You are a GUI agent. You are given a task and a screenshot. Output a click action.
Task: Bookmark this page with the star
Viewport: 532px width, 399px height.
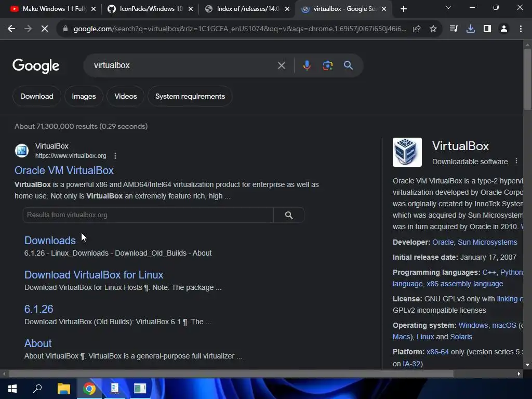[433, 29]
